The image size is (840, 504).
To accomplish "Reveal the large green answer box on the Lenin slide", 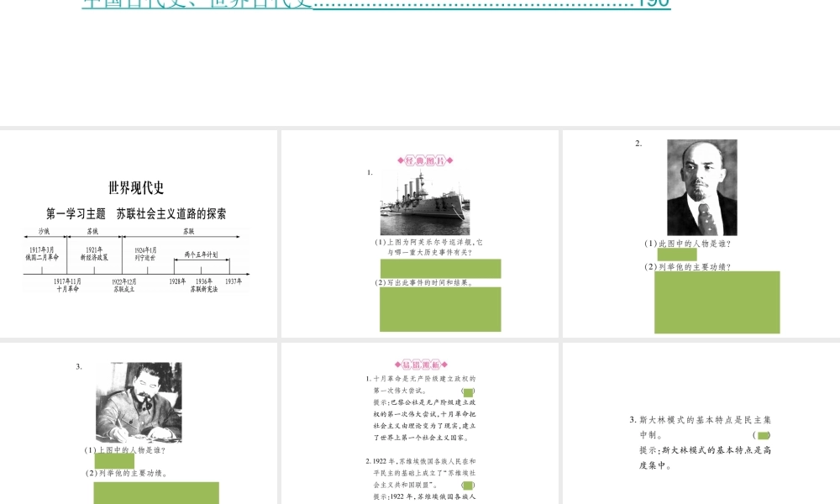I will point(717,302).
